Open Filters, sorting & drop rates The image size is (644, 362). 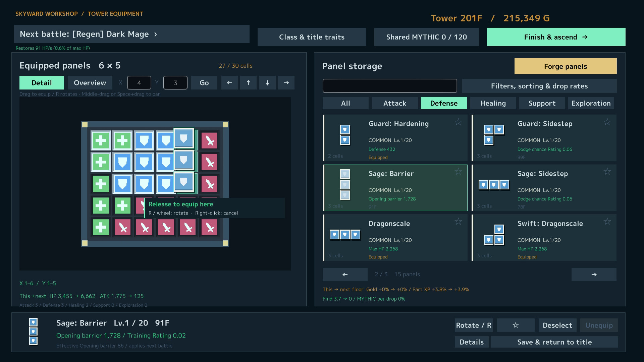[x=539, y=86]
